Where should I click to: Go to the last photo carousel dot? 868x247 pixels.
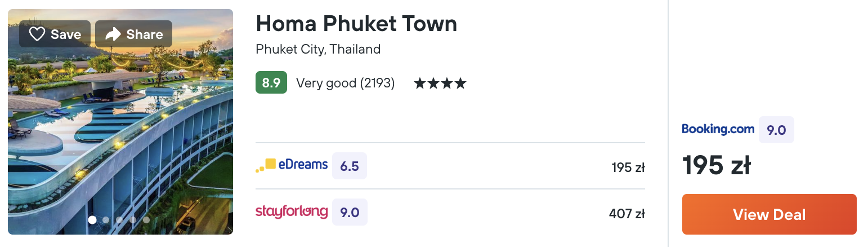146,220
